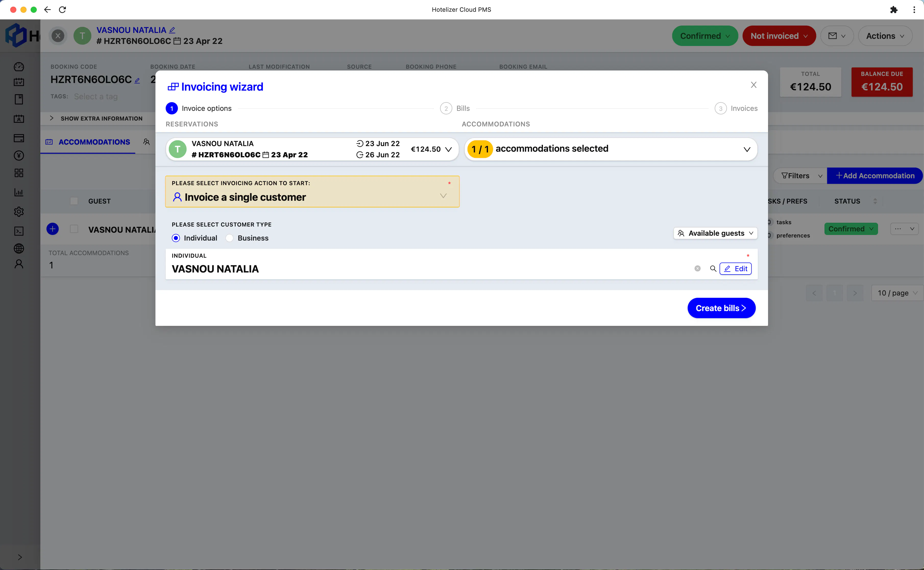Open the globe sidebar icon
The height and width of the screenshot is (570, 924).
point(19,248)
